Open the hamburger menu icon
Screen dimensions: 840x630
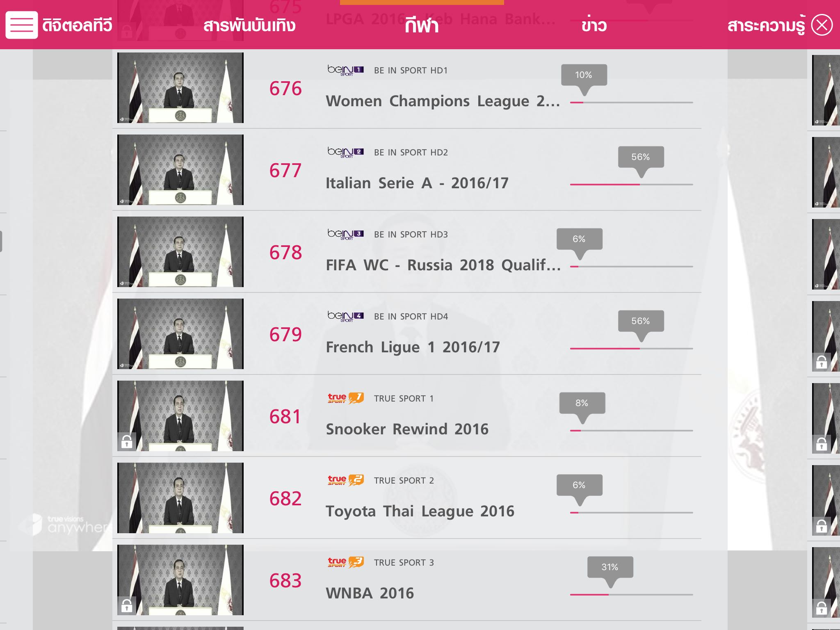(x=21, y=25)
